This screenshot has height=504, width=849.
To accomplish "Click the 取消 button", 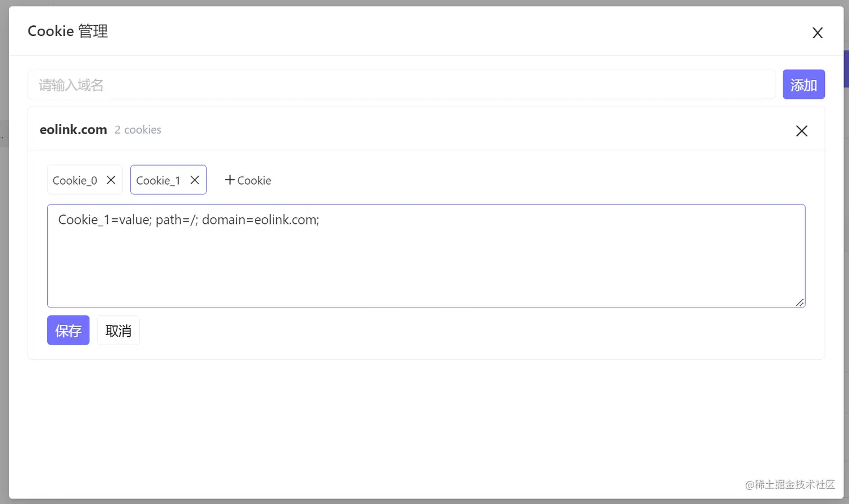I will coord(118,331).
